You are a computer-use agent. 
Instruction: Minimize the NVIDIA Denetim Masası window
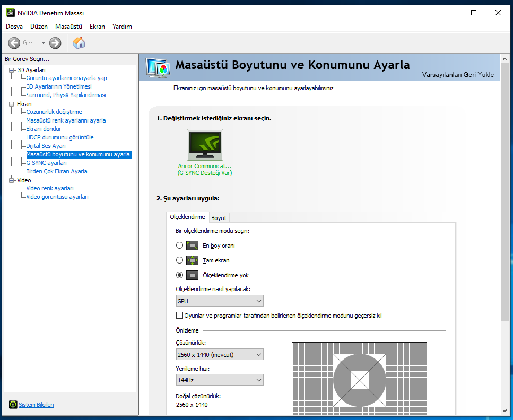(x=450, y=13)
